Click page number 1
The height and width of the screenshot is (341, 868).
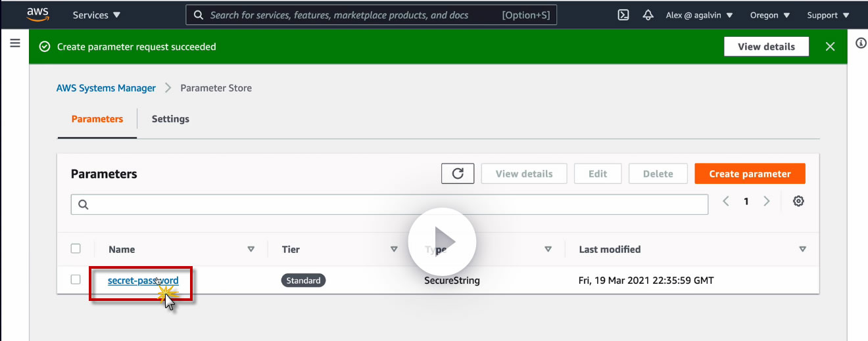coord(746,202)
